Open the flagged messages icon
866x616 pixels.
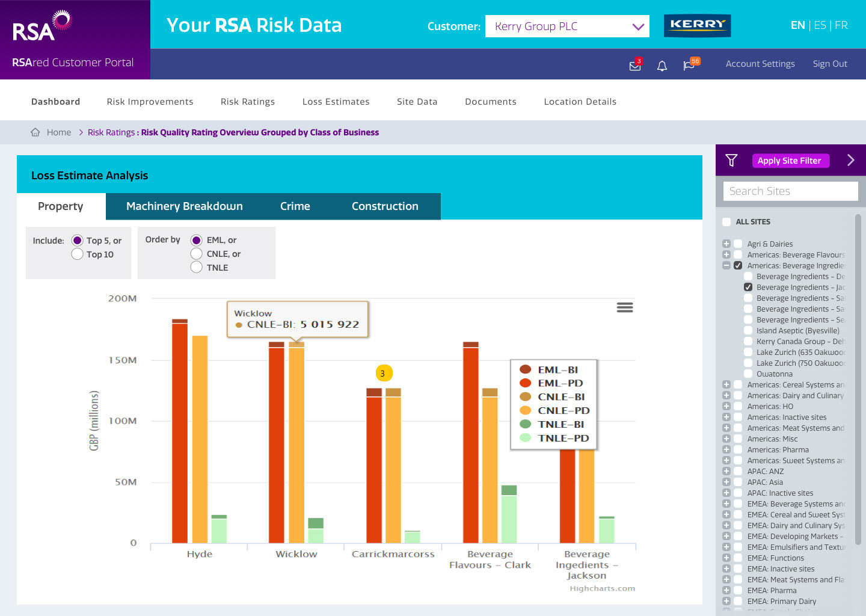[x=689, y=65]
